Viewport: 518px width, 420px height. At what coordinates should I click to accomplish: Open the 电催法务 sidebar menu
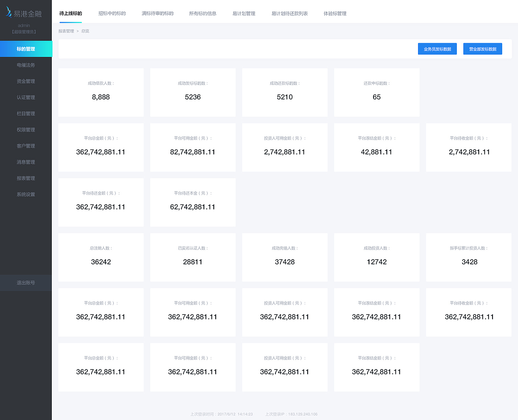(26, 65)
